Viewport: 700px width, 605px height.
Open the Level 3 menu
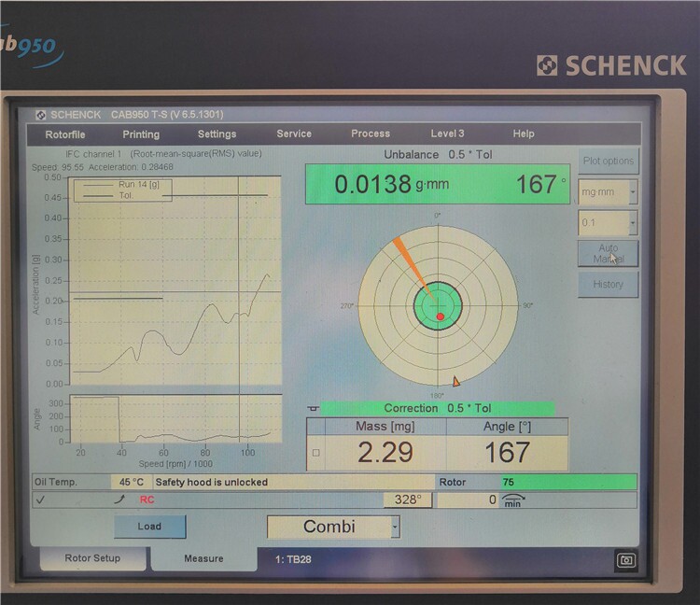tap(447, 134)
